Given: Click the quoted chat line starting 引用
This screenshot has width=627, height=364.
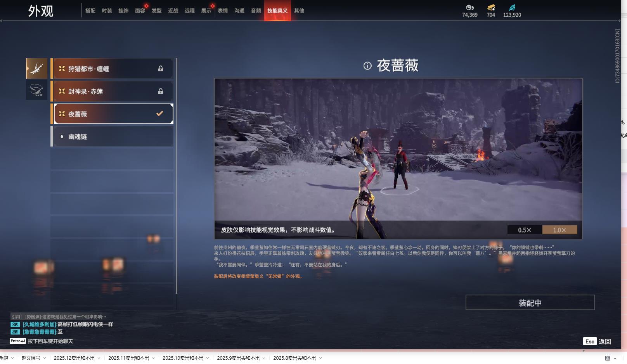Looking at the screenshot, I should pyautogui.click(x=59, y=317).
